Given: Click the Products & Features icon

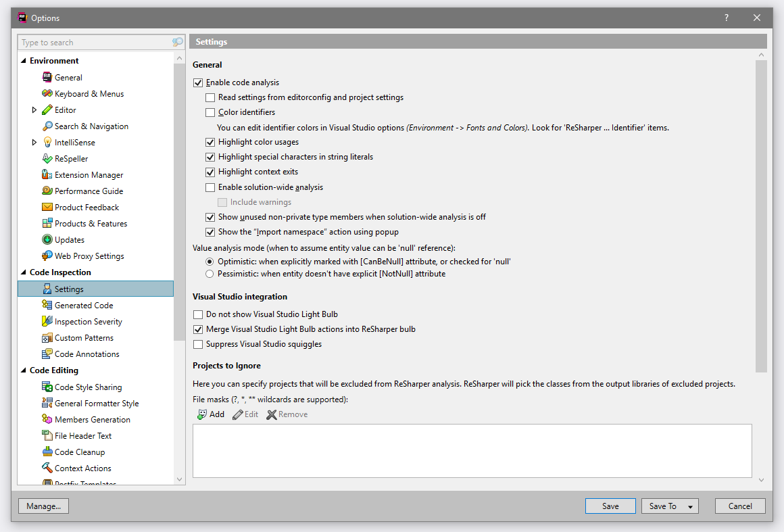Looking at the screenshot, I should (x=47, y=223).
